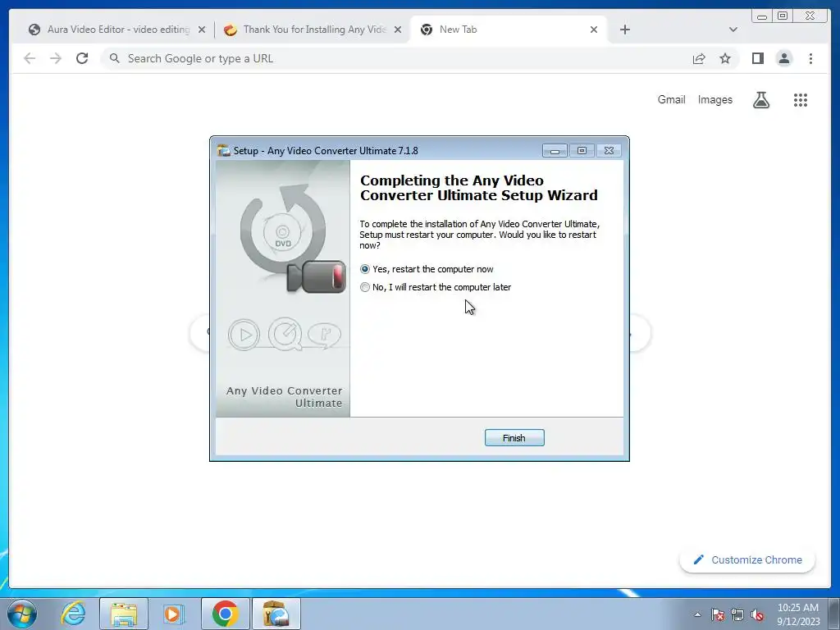The height and width of the screenshot is (630, 840).
Task: Close the Any Video Converter setup dialog
Action: [609, 151]
